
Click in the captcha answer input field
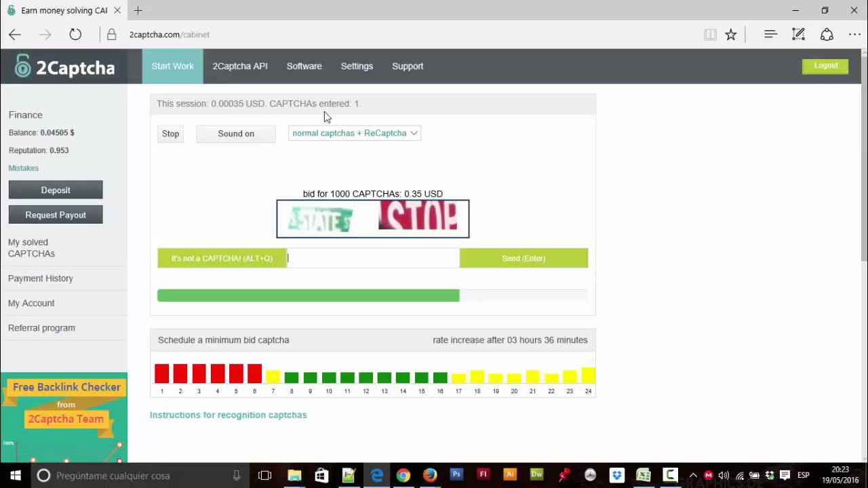373,258
